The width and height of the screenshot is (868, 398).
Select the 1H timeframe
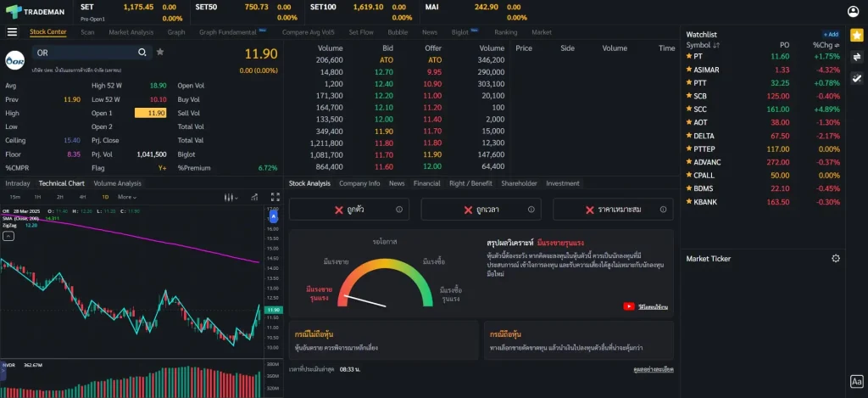(37, 198)
